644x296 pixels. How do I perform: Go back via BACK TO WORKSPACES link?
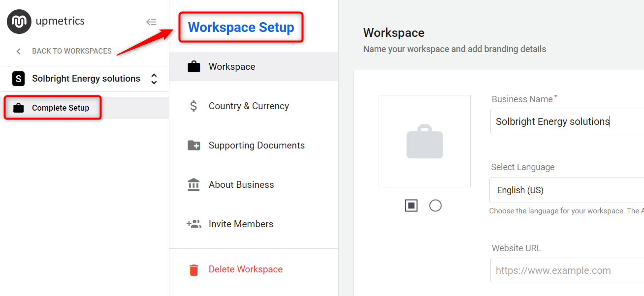click(x=72, y=51)
